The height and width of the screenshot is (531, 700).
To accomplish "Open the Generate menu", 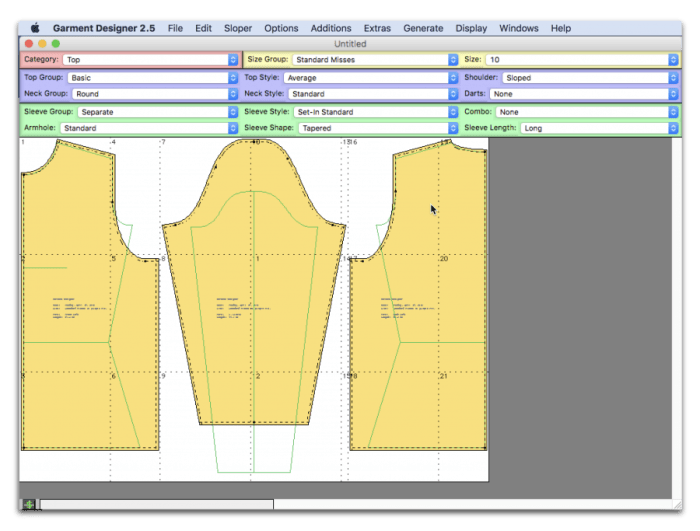I will click(x=423, y=28).
